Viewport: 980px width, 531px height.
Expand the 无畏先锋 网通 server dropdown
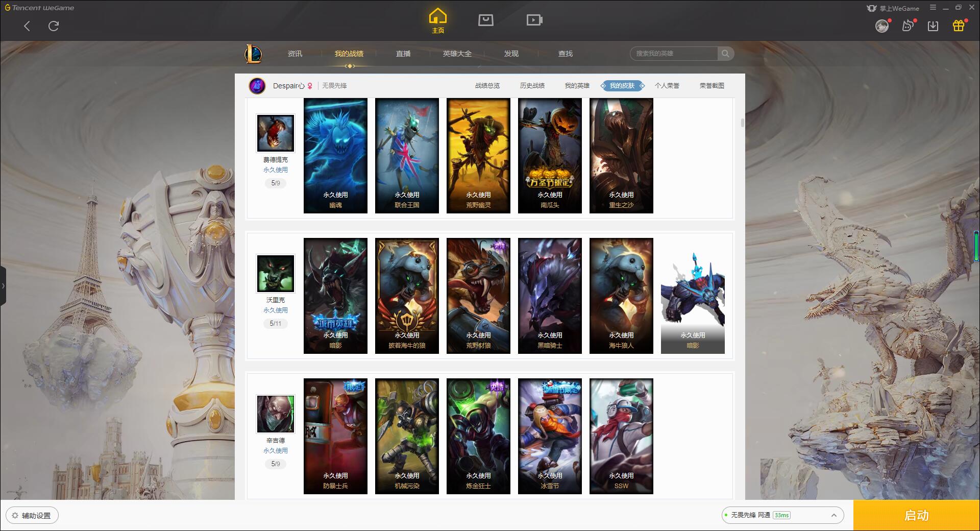coord(782,515)
